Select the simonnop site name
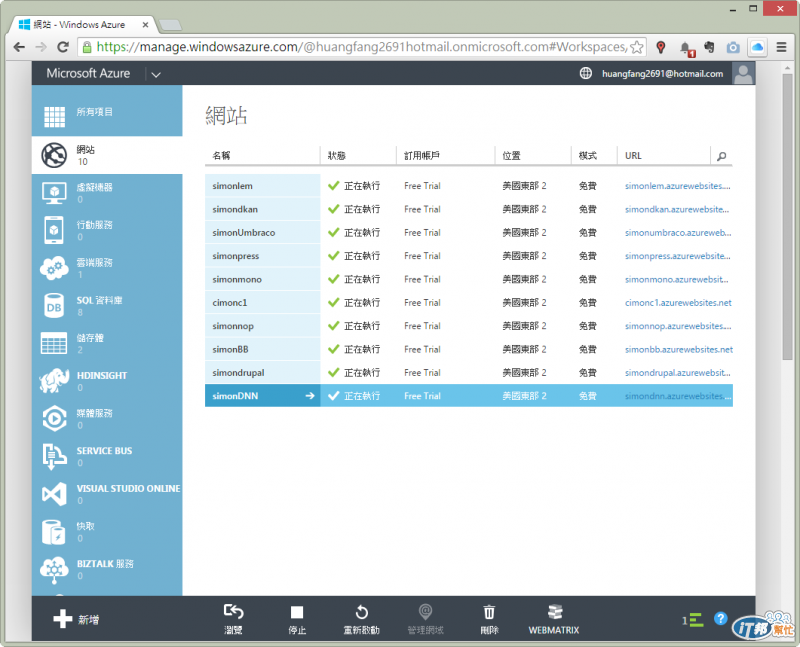 [x=233, y=326]
